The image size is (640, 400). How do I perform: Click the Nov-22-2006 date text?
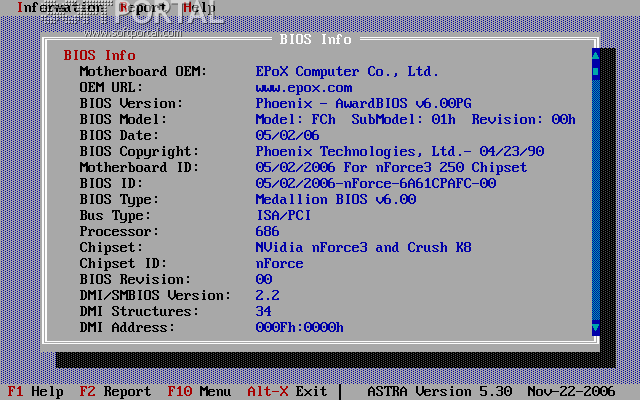click(x=571, y=391)
